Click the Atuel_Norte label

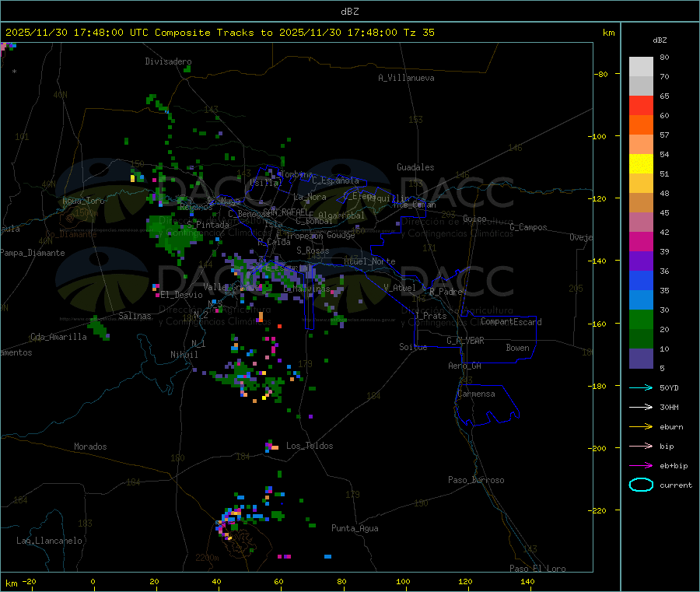369,261
